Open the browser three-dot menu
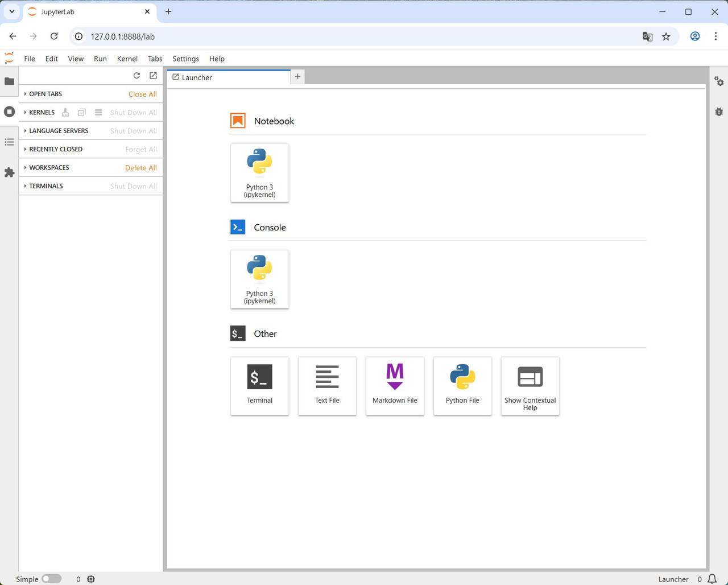Viewport: 728px width, 585px height. 715,36
